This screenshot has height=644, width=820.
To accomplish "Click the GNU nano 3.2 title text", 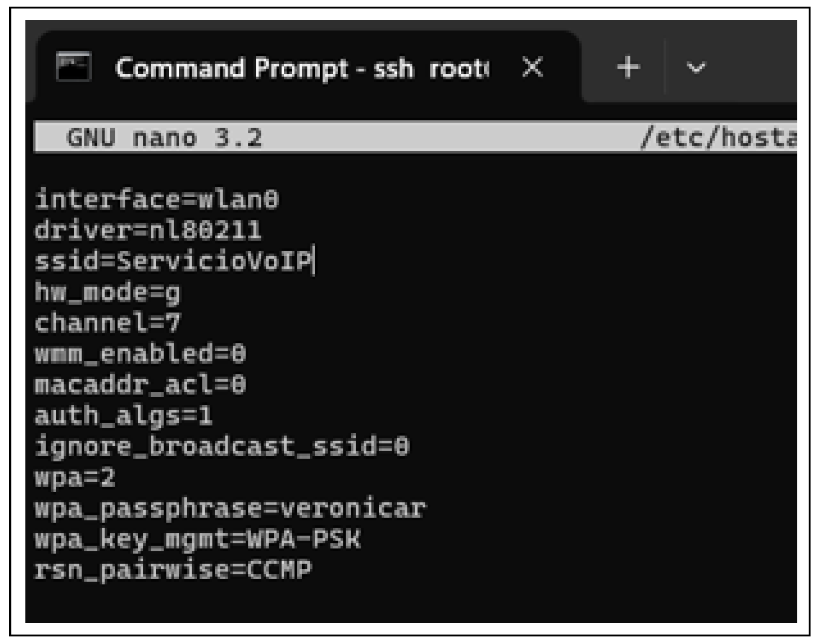I will click(164, 138).
